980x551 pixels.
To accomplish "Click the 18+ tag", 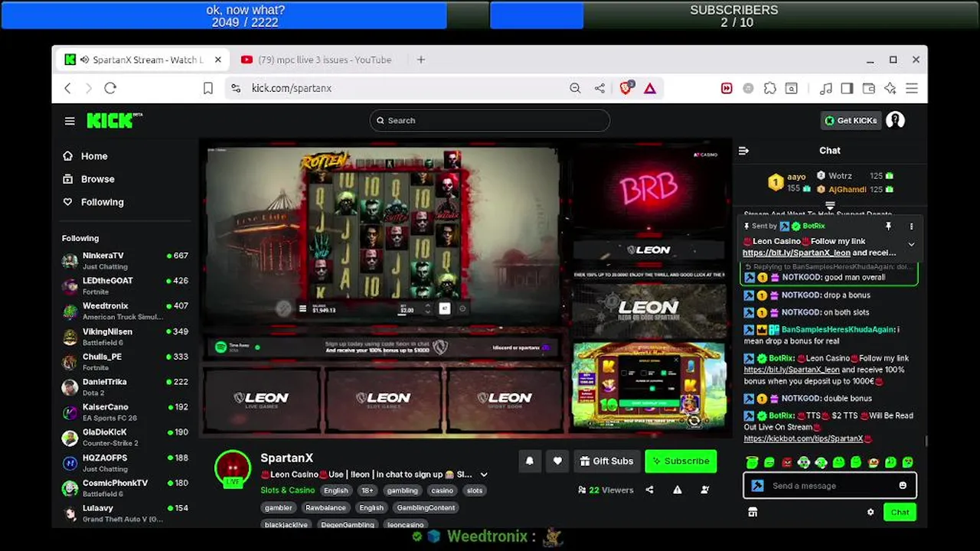I will [367, 491].
